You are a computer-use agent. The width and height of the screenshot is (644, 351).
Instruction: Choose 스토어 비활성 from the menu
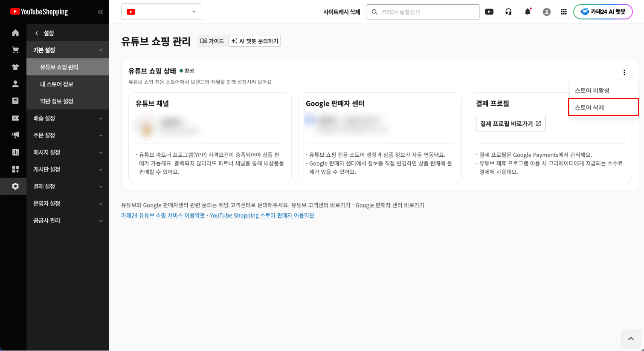pos(603,90)
